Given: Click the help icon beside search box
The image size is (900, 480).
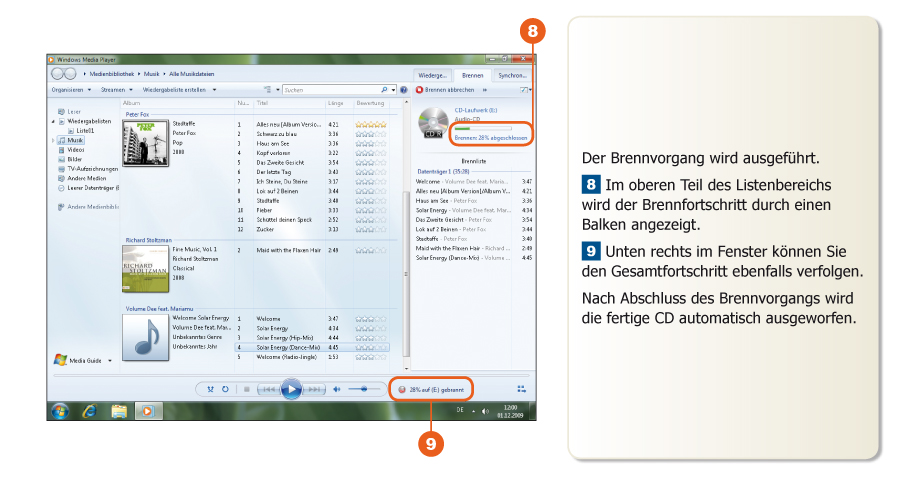Looking at the screenshot, I should tap(403, 90).
